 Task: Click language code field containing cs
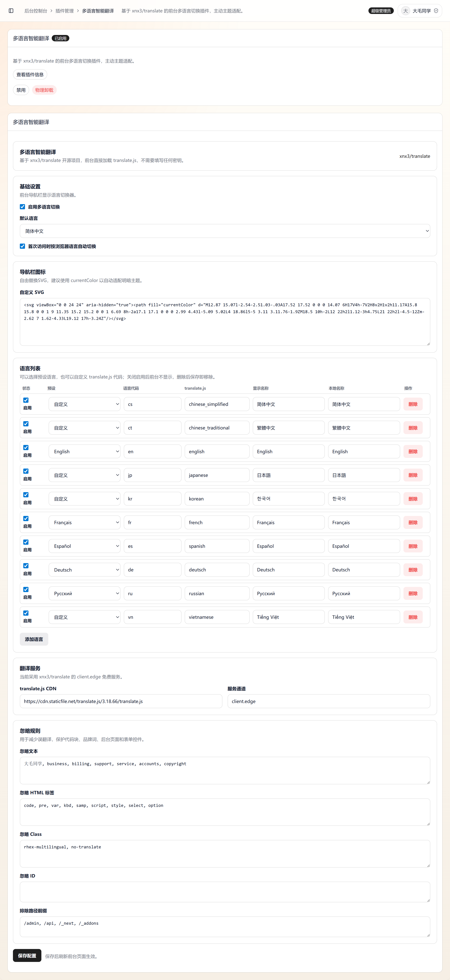(x=152, y=404)
